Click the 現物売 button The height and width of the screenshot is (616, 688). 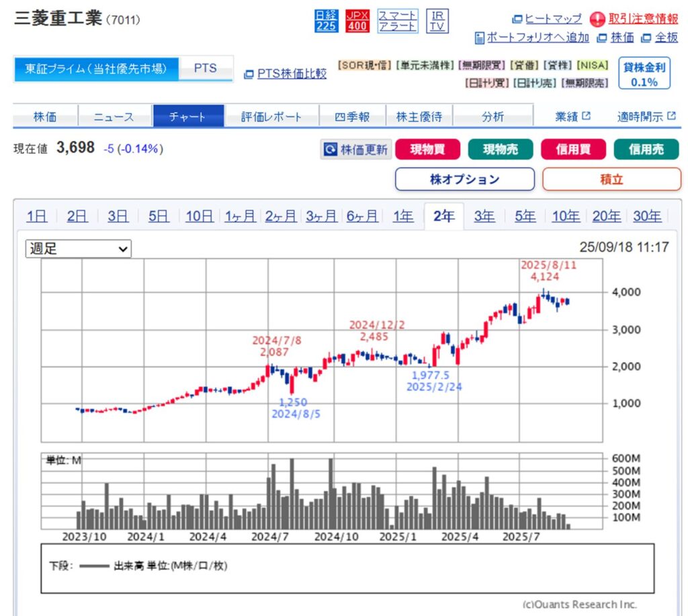500,150
